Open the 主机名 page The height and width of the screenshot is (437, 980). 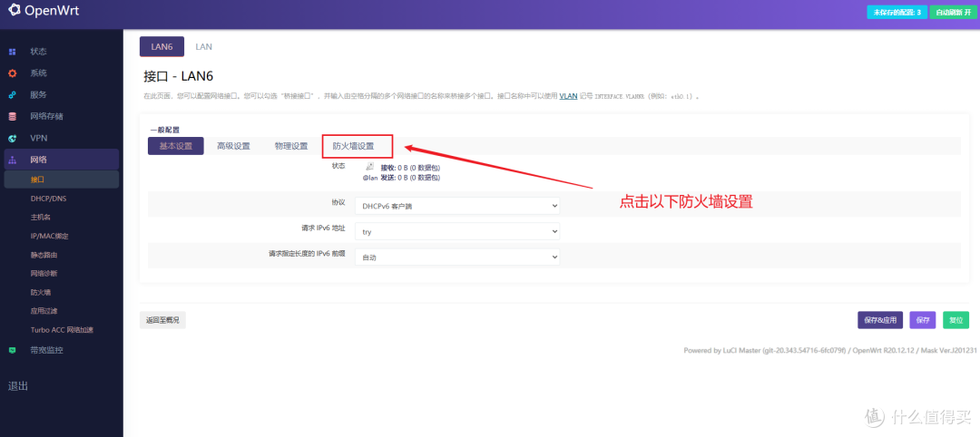(40, 218)
